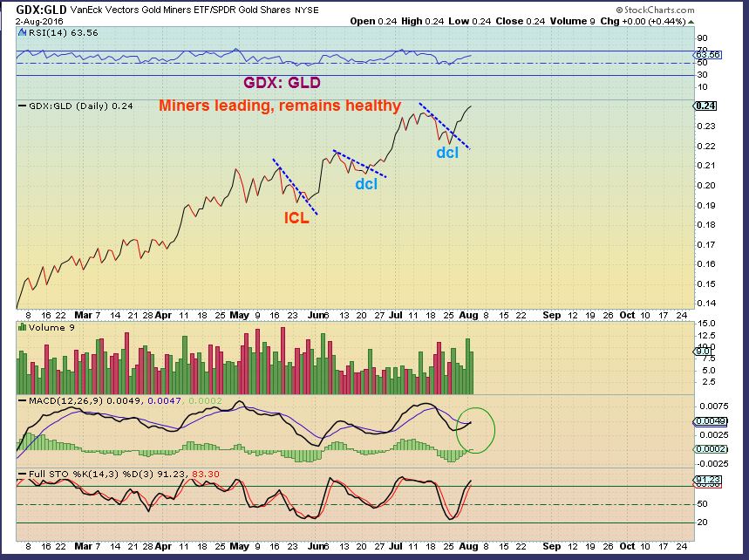
Task: Click the 0.20 price axis label
Action: (706, 186)
